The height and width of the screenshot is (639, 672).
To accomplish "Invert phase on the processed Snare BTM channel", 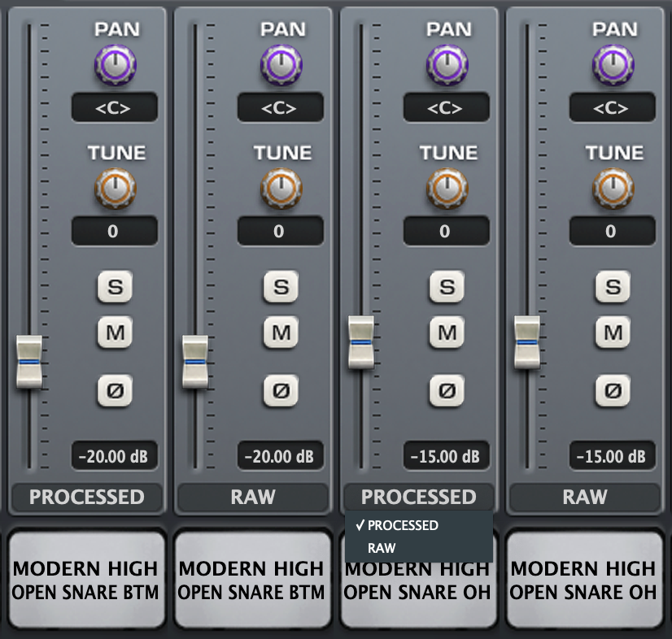I will (115, 391).
